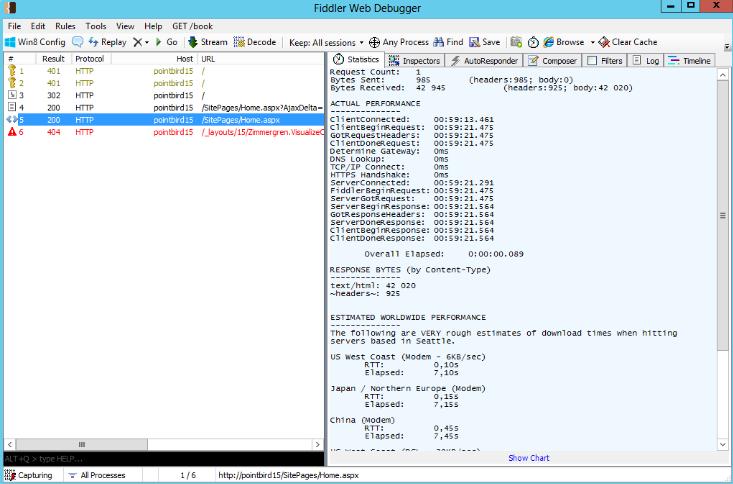Screen dimensions: 733x484
Task: Click the session list scroll right arrow
Action: click(317, 444)
